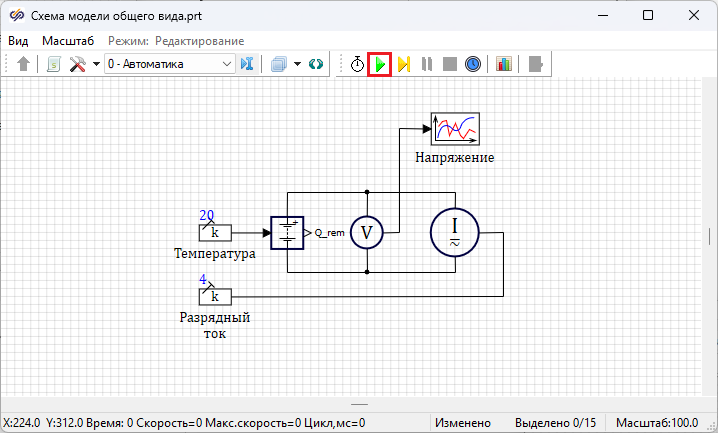718x433 pixels.
Task: Stop the simulation run
Action: [x=450, y=64]
